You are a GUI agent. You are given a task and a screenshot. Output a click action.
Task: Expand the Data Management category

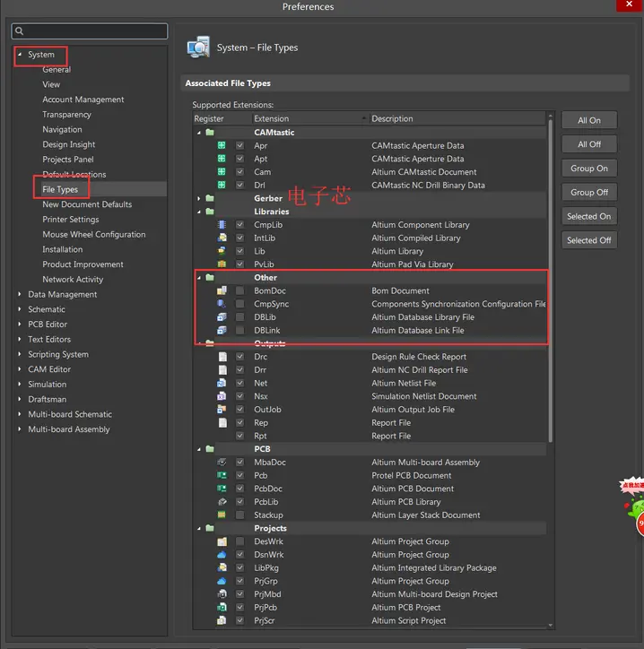pyautogui.click(x=20, y=294)
